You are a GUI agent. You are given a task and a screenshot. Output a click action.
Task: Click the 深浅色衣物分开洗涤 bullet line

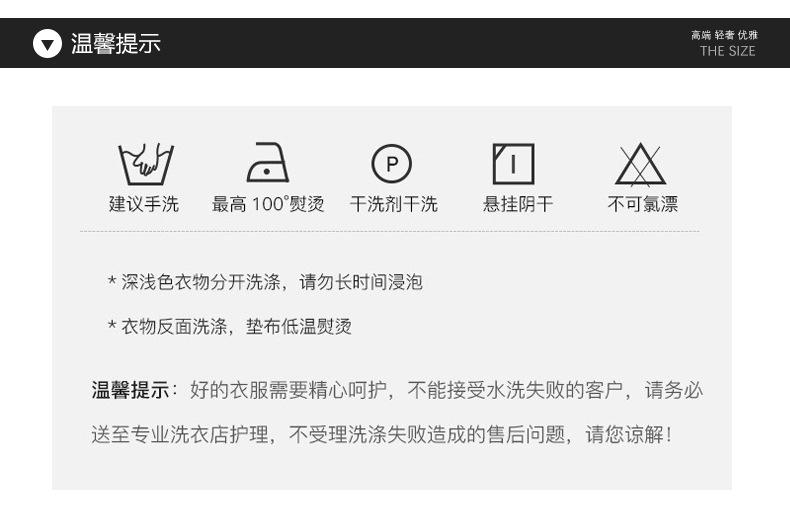pyautogui.click(x=265, y=282)
